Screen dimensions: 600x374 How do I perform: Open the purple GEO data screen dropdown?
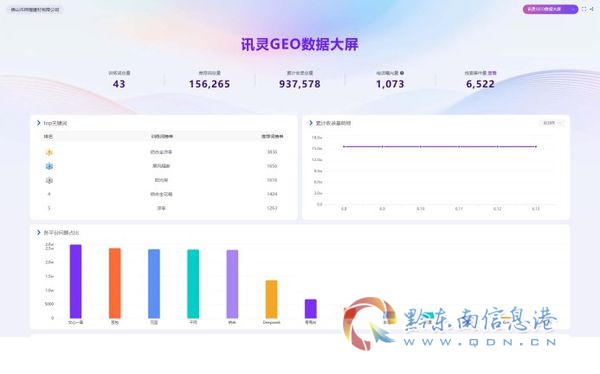(x=550, y=9)
